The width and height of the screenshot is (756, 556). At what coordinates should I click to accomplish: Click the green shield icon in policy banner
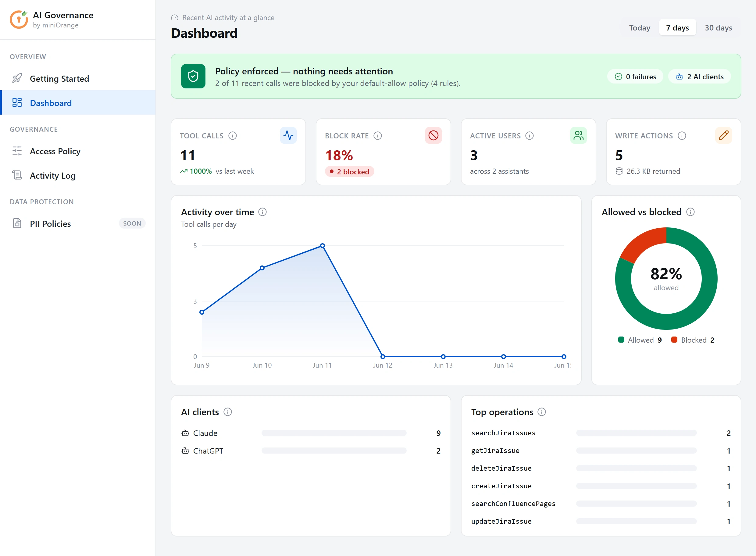(x=193, y=77)
